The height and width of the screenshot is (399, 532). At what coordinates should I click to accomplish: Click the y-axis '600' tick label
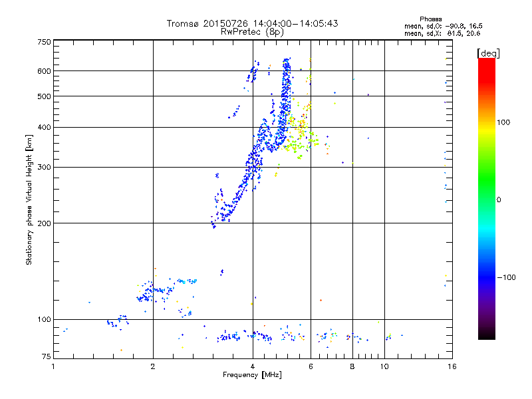pos(44,71)
